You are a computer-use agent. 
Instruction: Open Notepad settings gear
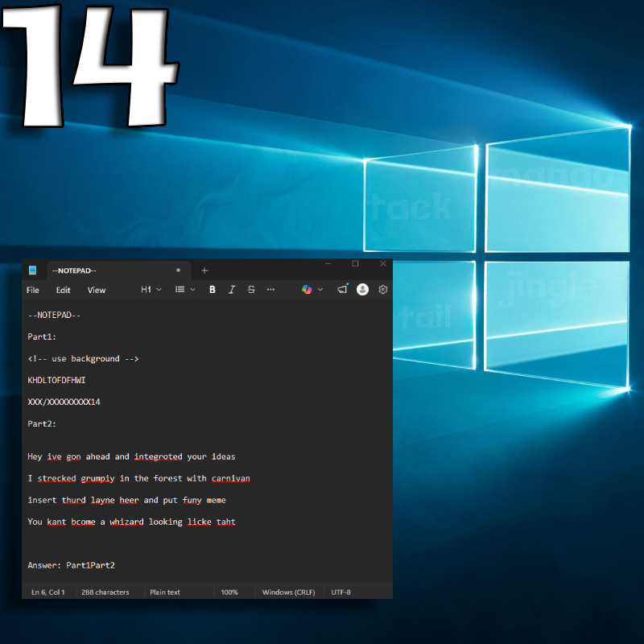pyautogui.click(x=383, y=290)
